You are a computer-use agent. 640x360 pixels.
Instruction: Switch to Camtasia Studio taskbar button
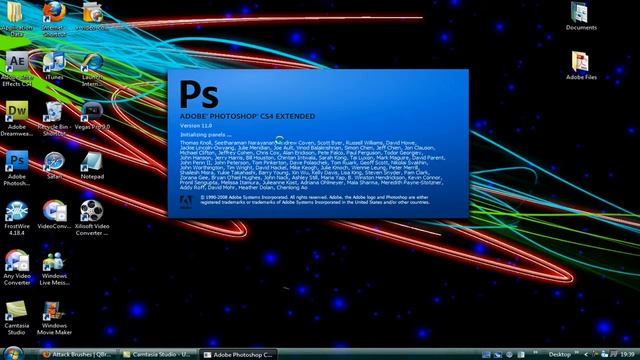157,355
